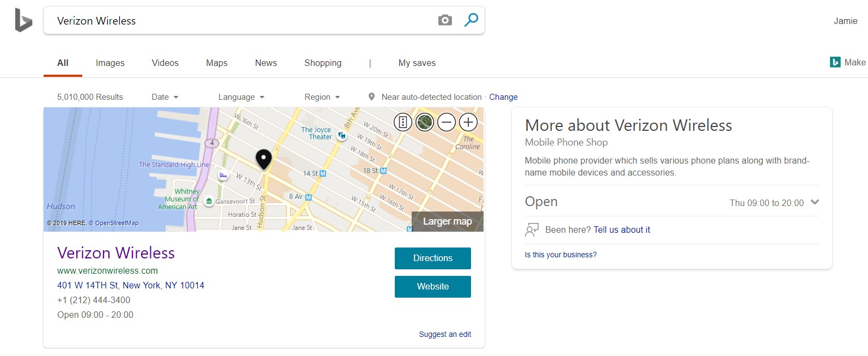Screen dimensions: 868x356
Task: Open the Larger map button
Action: coord(448,221)
